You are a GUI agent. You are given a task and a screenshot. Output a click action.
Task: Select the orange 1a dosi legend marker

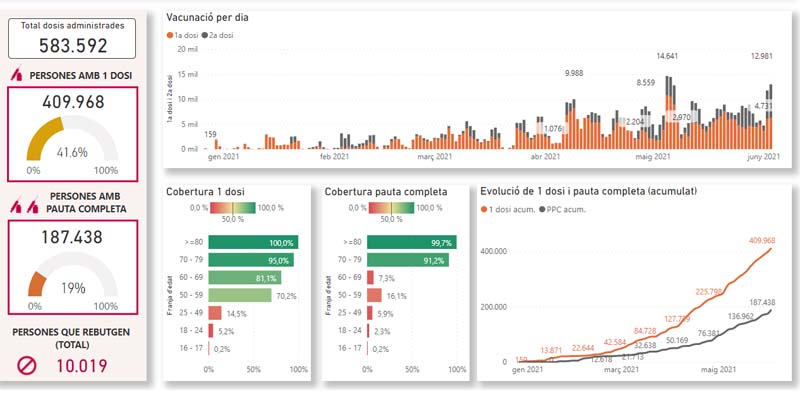point(170,36)
